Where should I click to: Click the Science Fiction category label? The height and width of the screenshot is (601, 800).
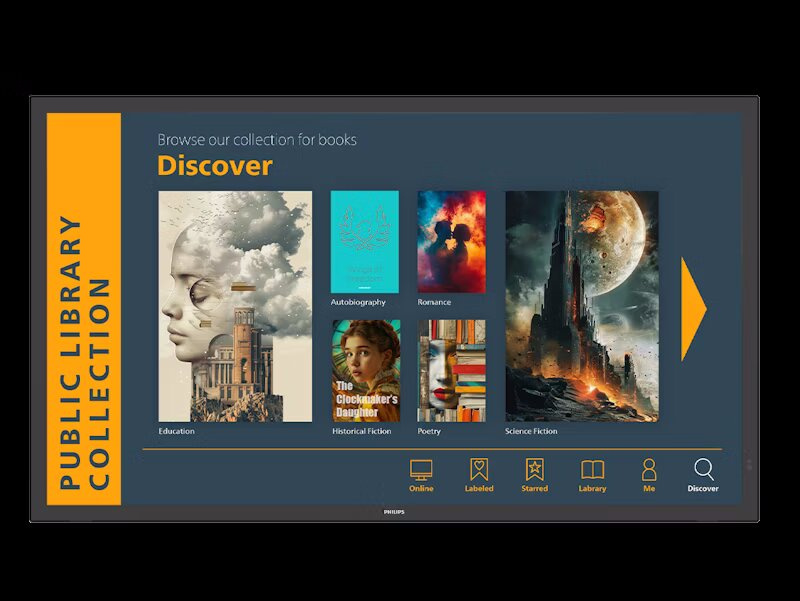click(532, 432)
